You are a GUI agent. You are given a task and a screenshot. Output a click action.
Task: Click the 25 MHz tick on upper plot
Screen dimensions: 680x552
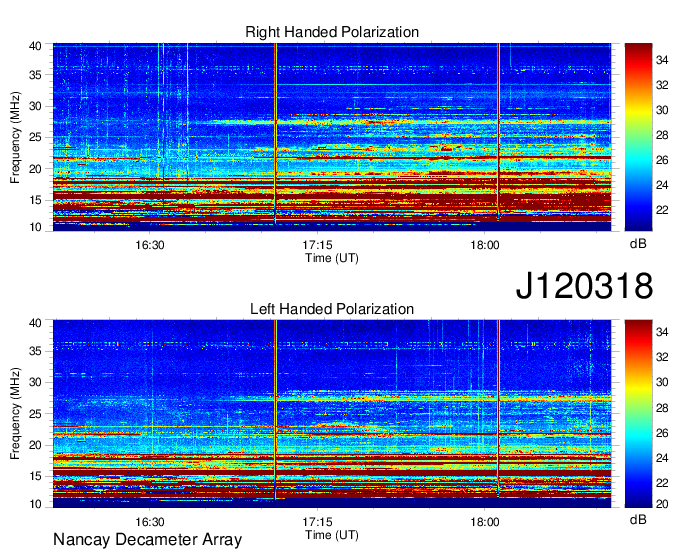[x=36, y=137]
